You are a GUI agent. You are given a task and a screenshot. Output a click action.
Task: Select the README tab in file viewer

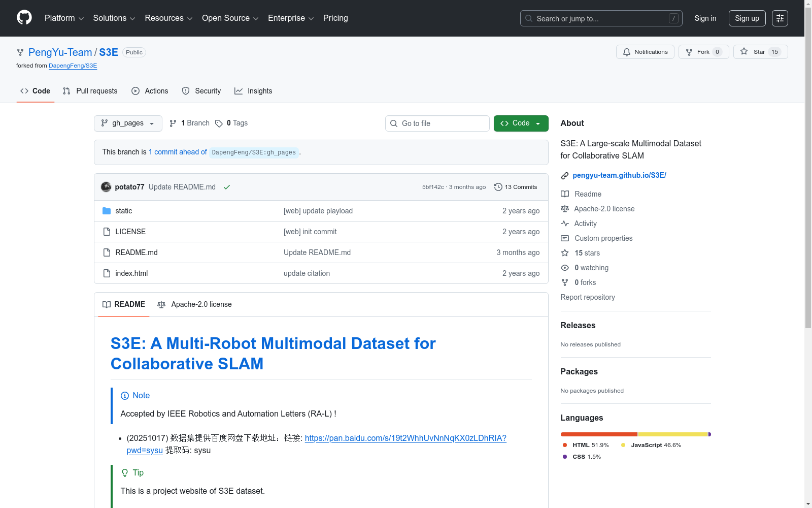[x=124, y=304]
